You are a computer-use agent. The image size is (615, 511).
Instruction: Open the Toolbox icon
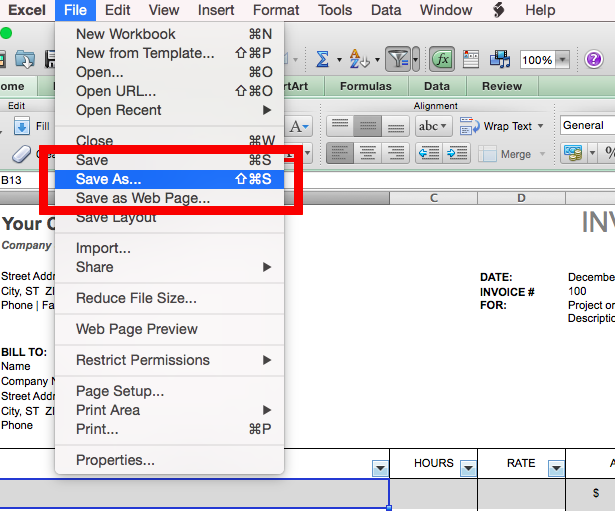[x=471, y=59]
